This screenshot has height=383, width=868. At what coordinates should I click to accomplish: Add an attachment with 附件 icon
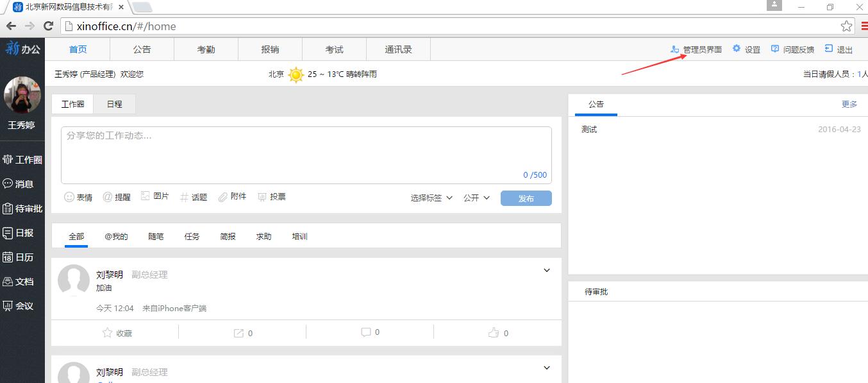(x=223, y=197)
